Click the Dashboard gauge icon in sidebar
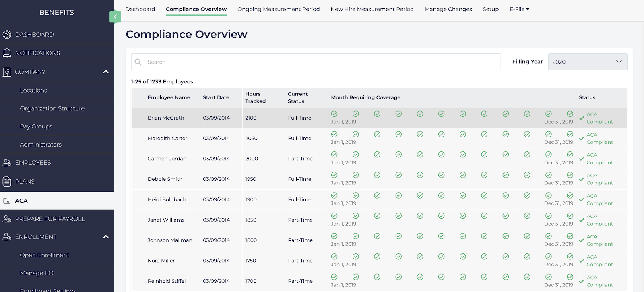Screen dimensions: 644x292 pos(7,35)
